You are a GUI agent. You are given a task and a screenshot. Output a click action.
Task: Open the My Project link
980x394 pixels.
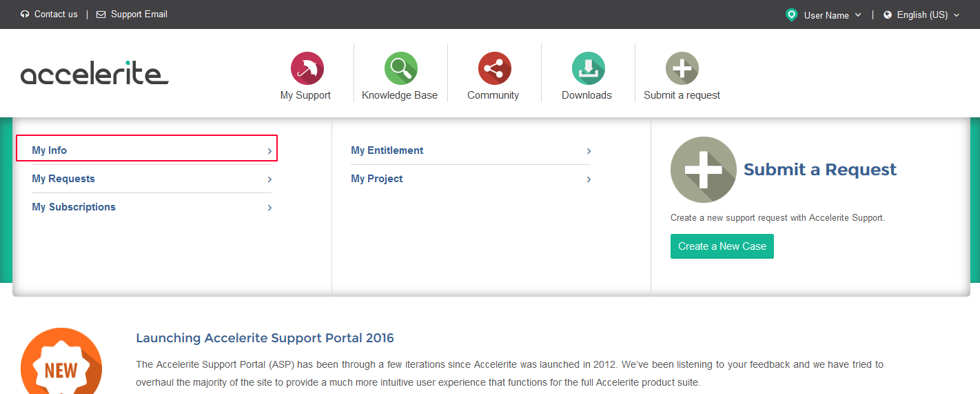377,179
